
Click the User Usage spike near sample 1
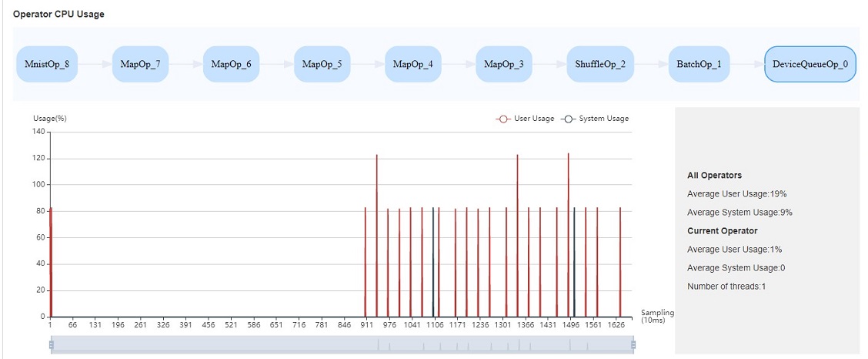[x=51, y=262]
